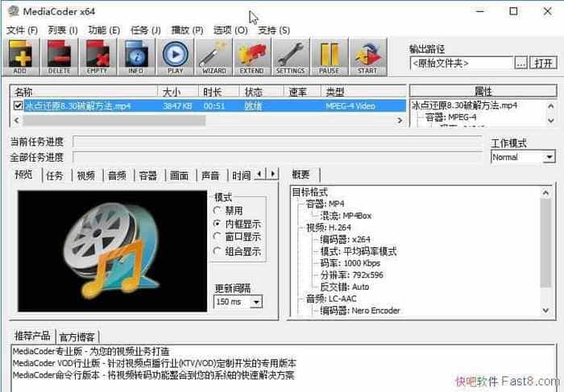This screenshot has width=564, height=392.
Task: Open the 支持 (S) menu
Action: coord(273,30)
